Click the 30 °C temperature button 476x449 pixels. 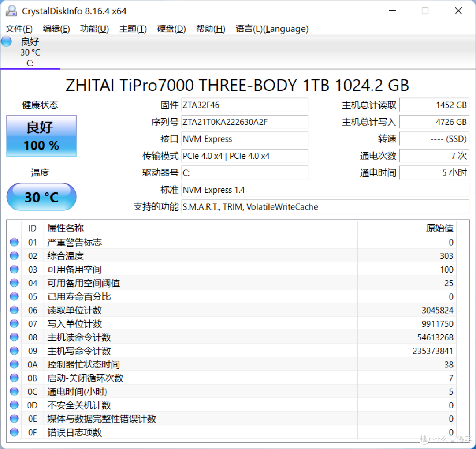point(41,197)
